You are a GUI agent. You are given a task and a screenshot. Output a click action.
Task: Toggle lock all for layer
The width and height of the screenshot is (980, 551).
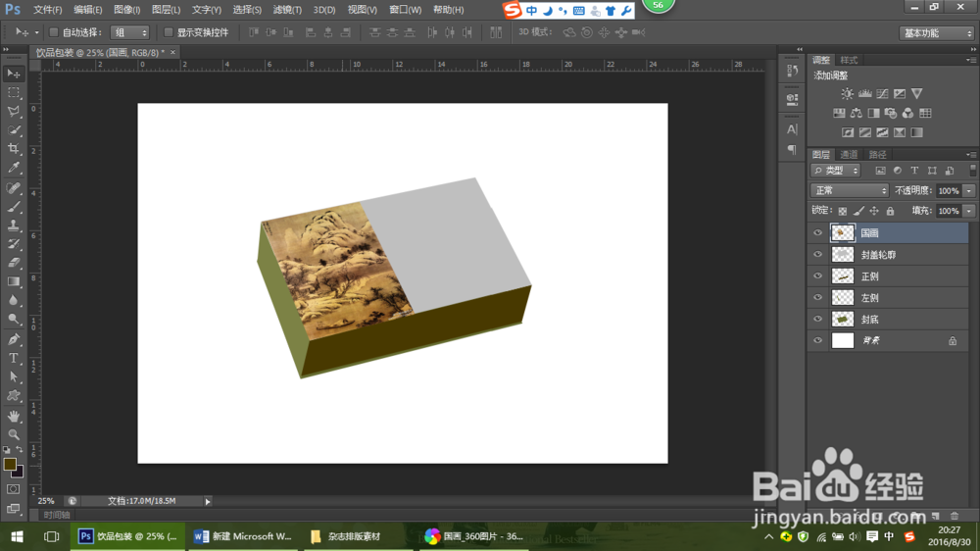pos(890,212)
